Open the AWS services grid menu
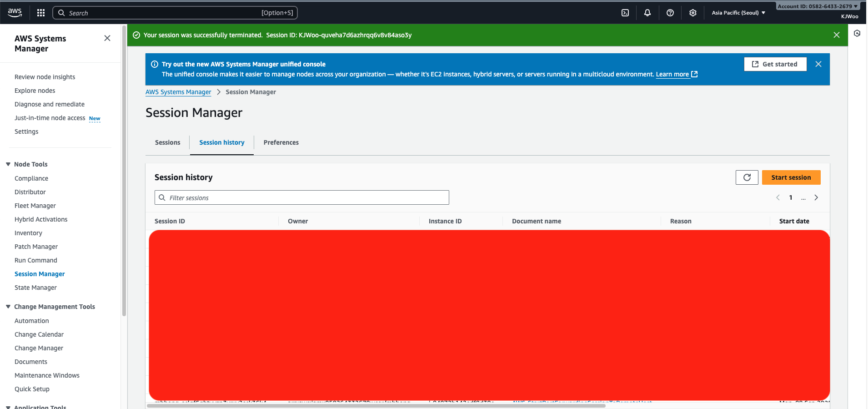Image resolution: width=868 pixels, height=409 pixels. pos(41,13)
